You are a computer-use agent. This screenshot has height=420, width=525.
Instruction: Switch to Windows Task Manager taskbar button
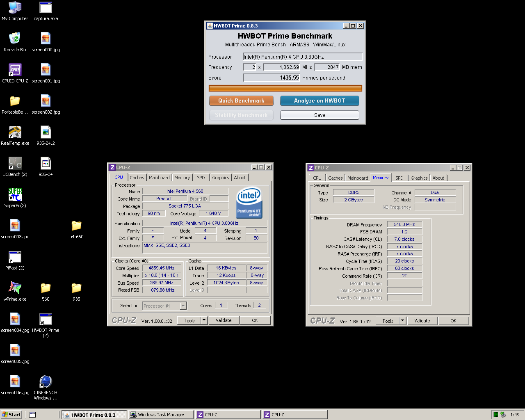coord(161,415)
